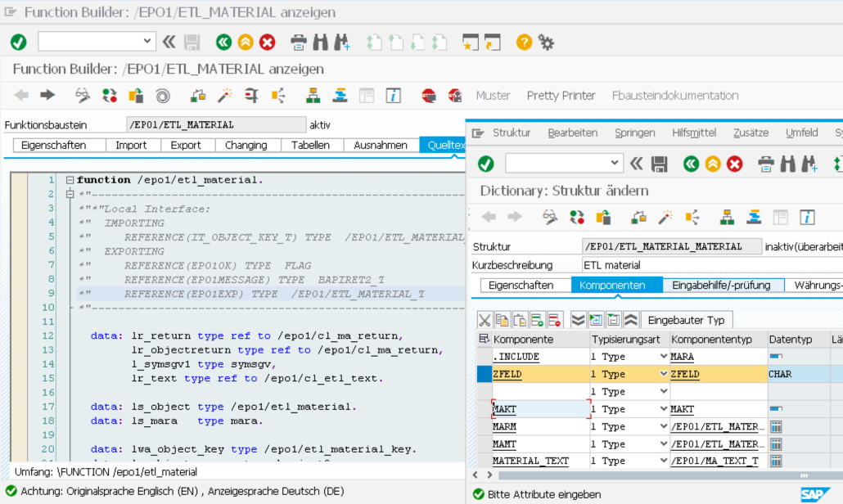Open Customize layout gear icon
The height and width of the screenshot is (504, 843).
[546, 42]
